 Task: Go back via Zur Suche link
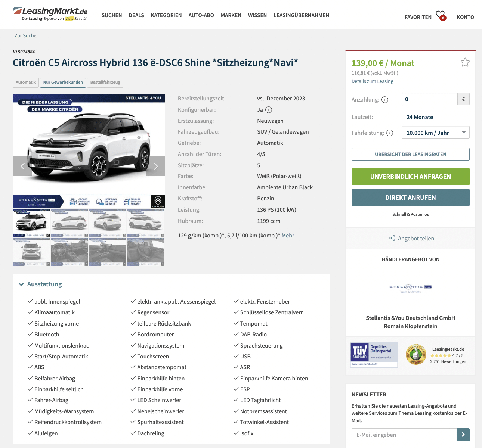[x=25, y=35]
